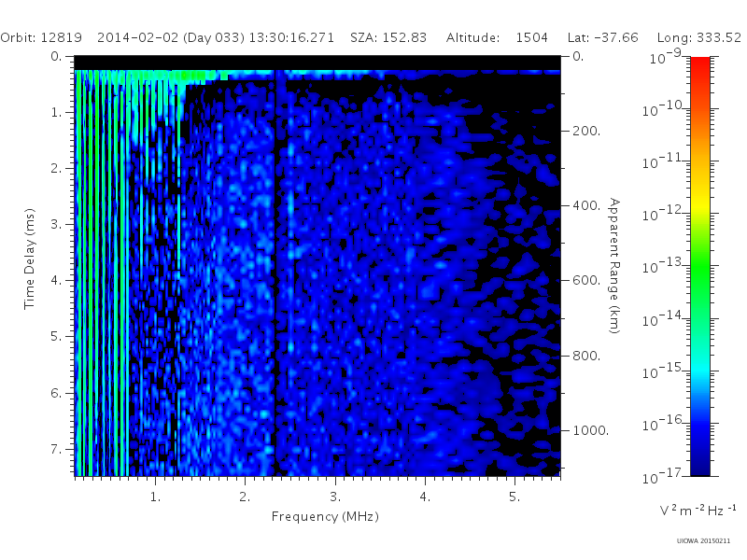Click the '10^-9' color scale label
Screen dimensions: 747x560
point(666,56)
